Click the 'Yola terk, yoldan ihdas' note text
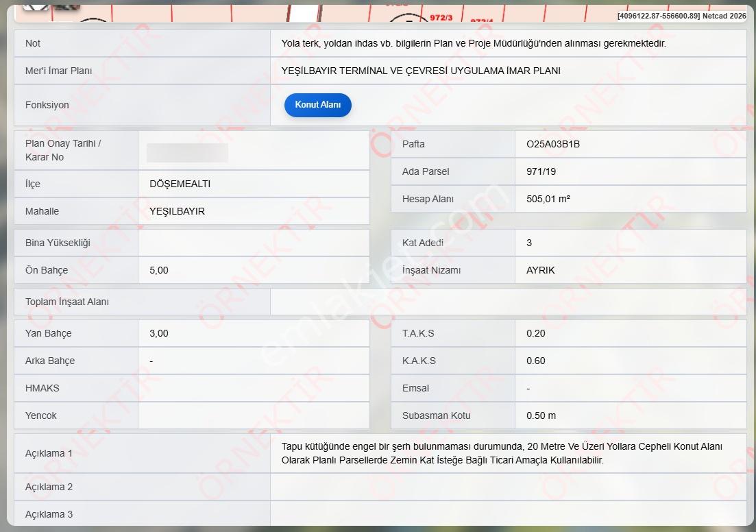Screen dimensions: 756x532 point(474,43)
